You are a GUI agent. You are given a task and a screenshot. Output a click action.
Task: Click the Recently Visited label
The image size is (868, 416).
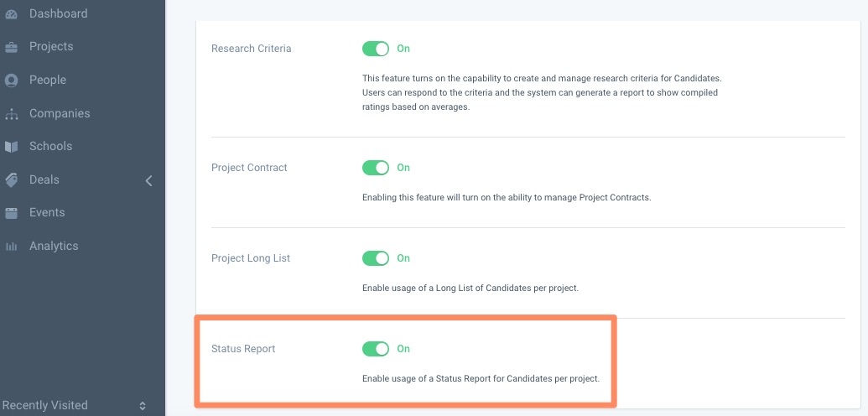point(44,405)
